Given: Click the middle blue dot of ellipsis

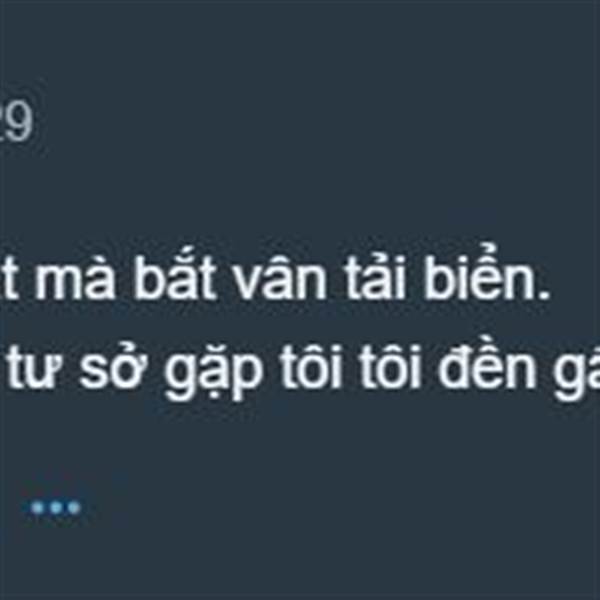Looking at the screenshot, I should tap(56, 508).
